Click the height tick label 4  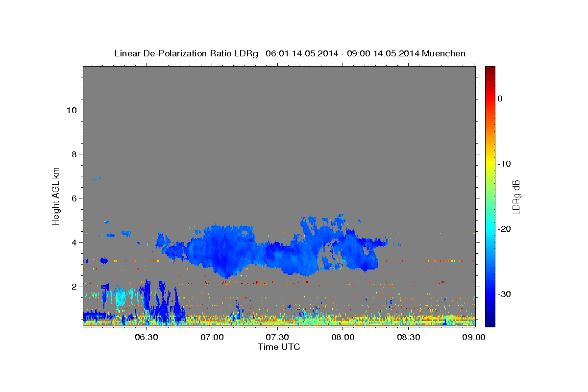74,242
